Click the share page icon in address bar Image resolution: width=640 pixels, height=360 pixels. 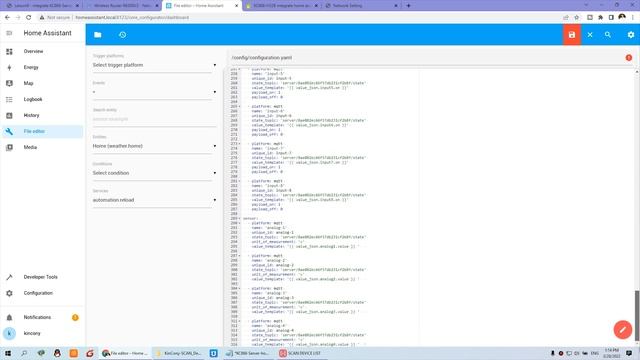(x=566, y=18)
